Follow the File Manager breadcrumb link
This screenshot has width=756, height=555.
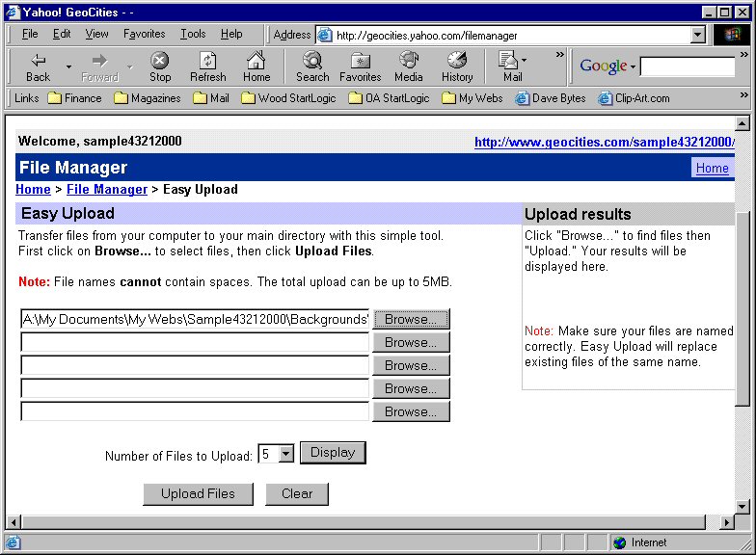pyautogui.click(x=107, y=189)
